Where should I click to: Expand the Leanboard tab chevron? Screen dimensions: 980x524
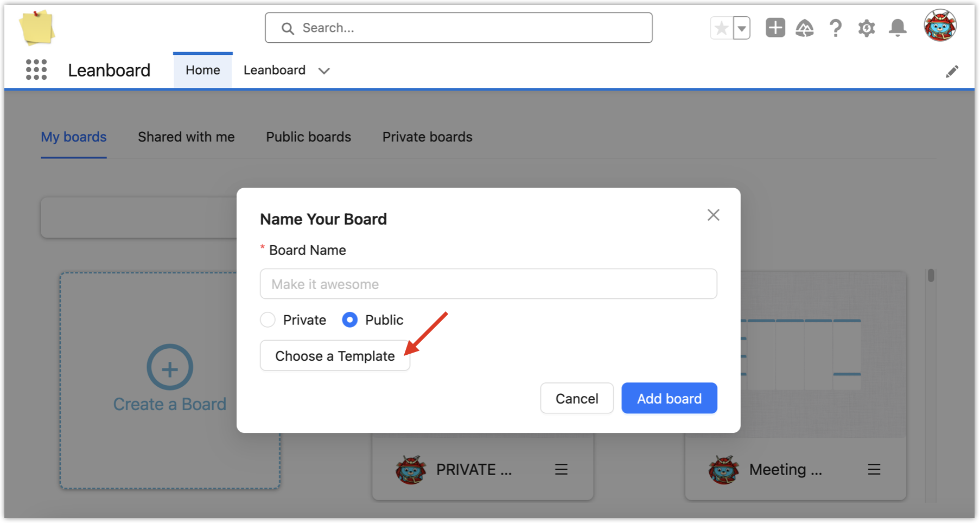tap(324, 71)
